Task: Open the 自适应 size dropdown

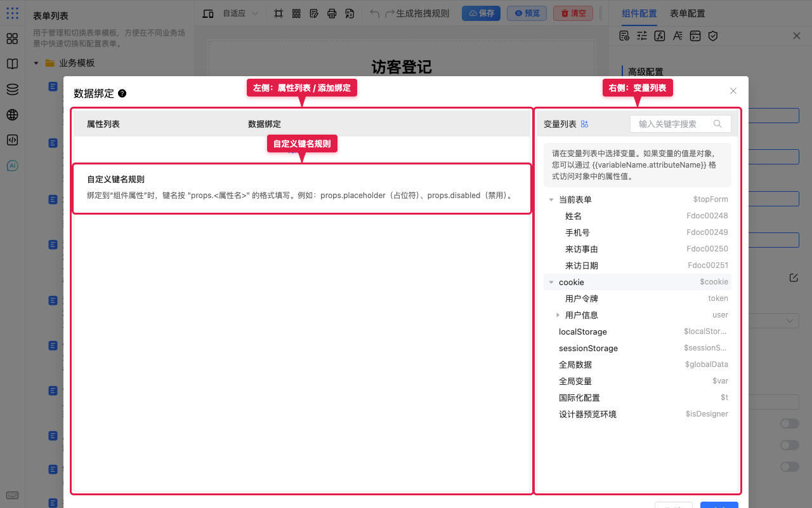Action: [240, 13]
